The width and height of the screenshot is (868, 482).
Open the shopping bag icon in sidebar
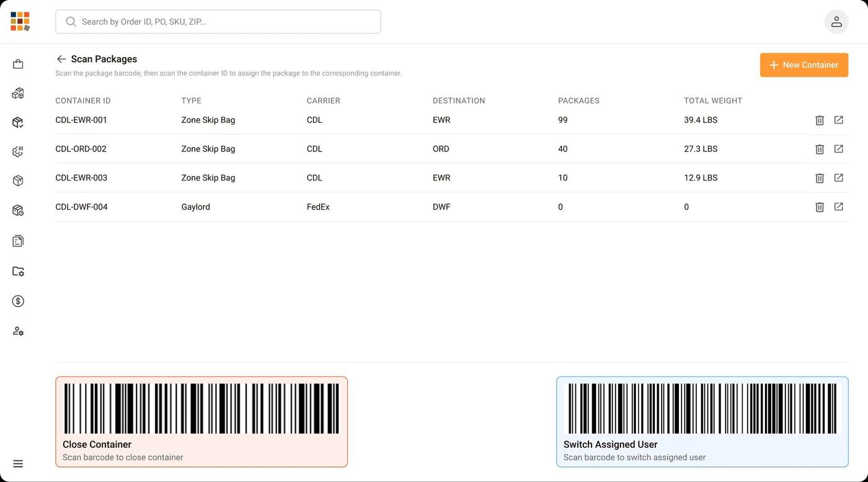click(18, 64)
